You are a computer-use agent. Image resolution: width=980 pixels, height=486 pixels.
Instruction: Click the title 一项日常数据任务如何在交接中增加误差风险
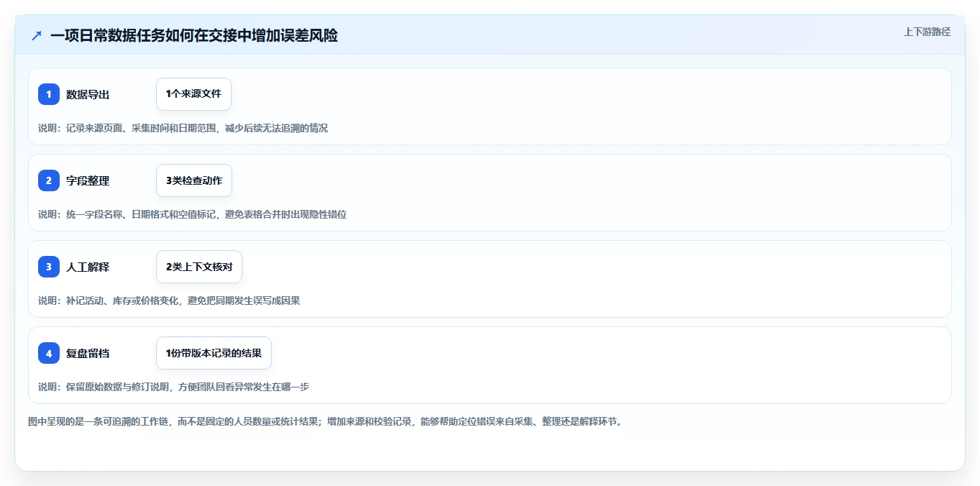(194, 35)
